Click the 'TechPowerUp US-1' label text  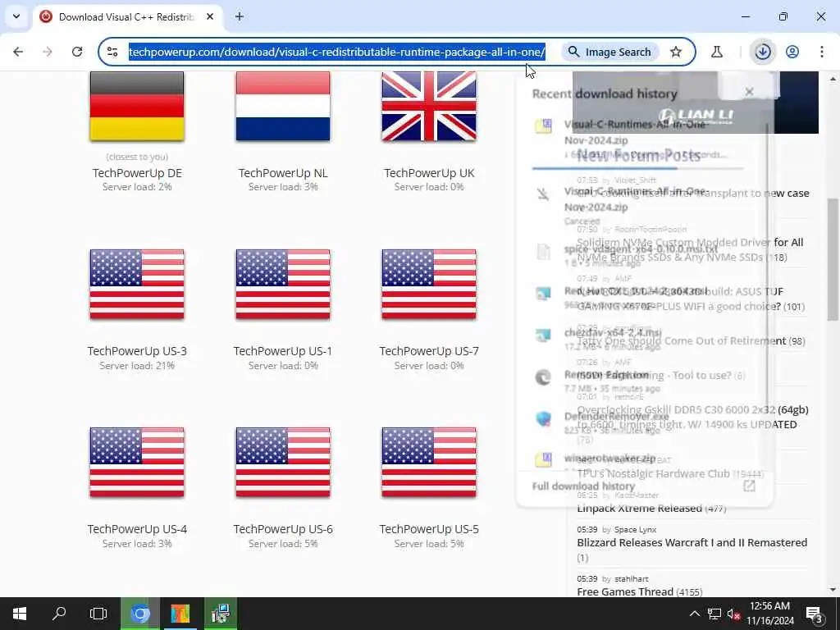tap(283, 351)
